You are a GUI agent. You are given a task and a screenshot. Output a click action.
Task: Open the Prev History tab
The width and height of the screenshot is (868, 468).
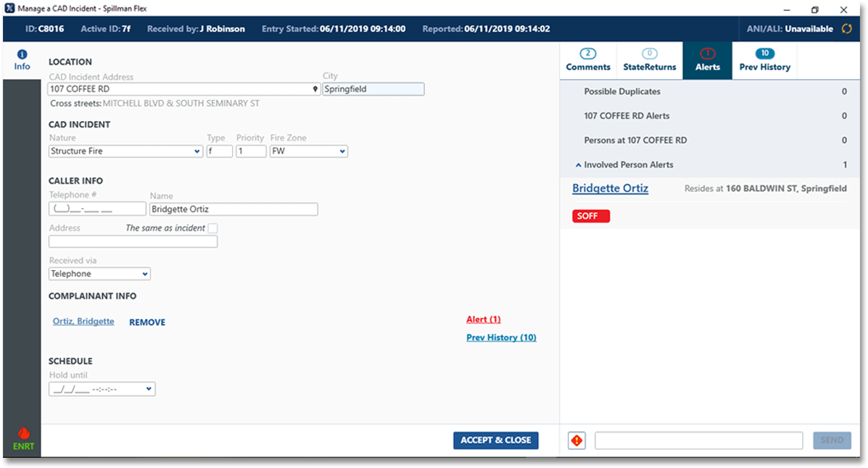764,60
